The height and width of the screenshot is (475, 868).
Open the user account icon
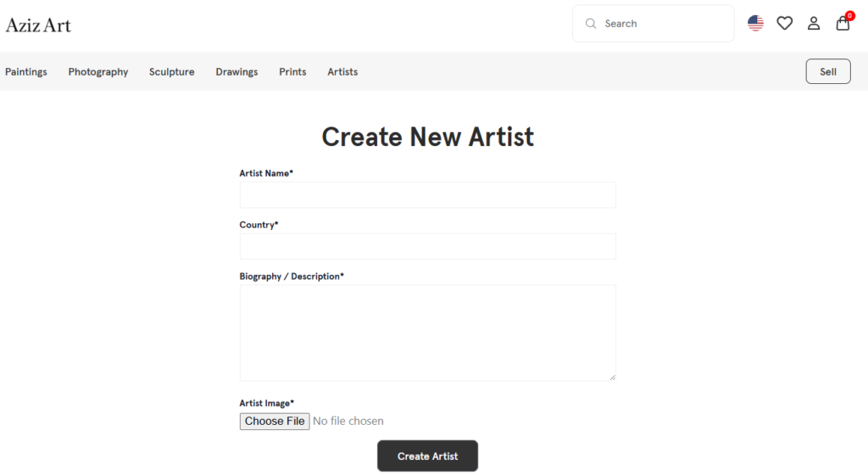click(x=814, y=24)
